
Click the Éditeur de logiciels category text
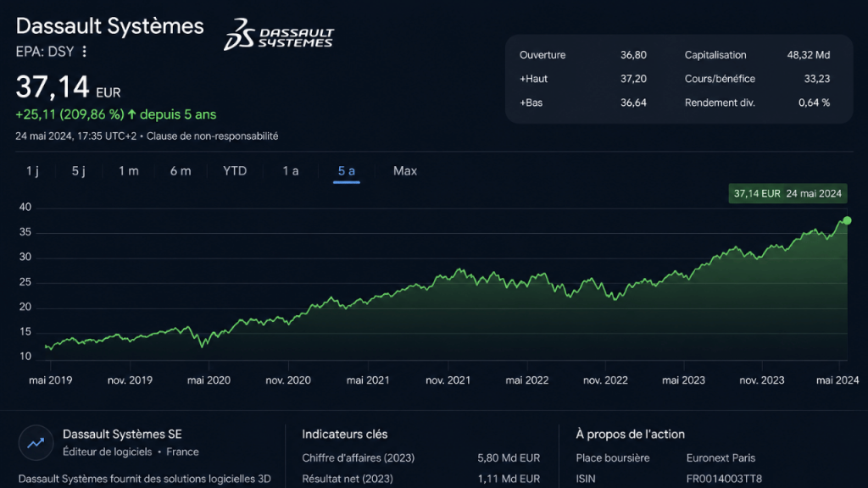(x=107, y=452)
